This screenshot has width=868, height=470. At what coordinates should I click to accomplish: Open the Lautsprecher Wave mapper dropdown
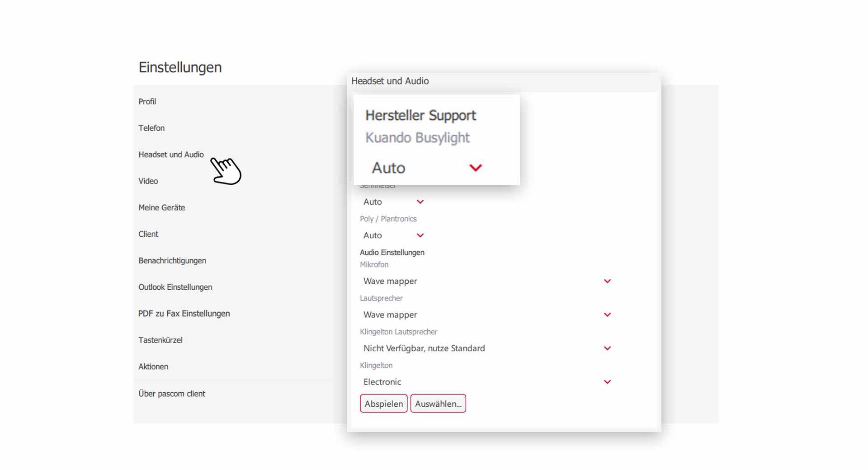[487, 315]
